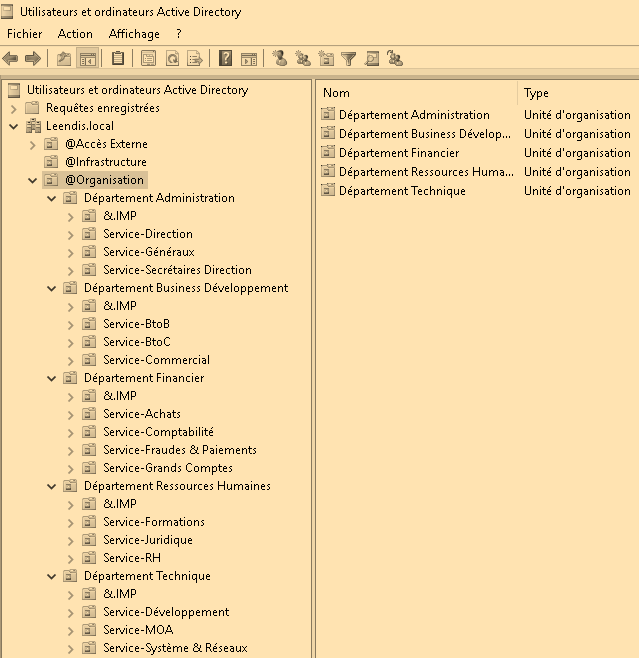Click the root console icon in tree

[14, 90]
